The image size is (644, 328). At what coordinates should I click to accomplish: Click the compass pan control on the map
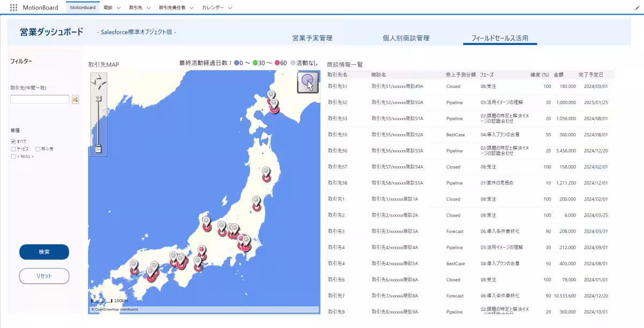99,83
